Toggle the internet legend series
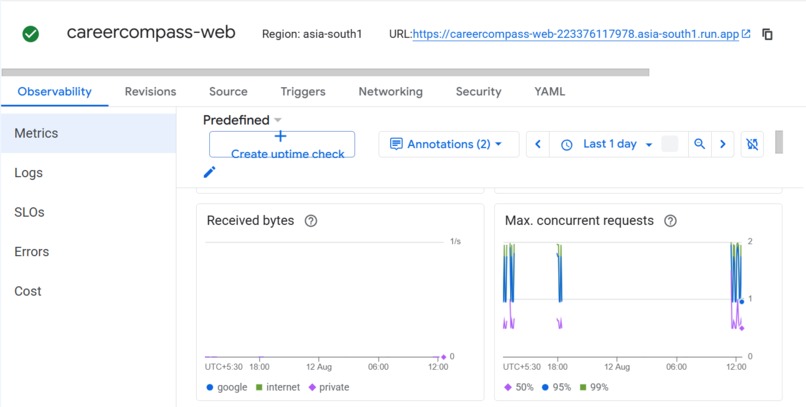 pyautogui.click(x=278, y=387)
